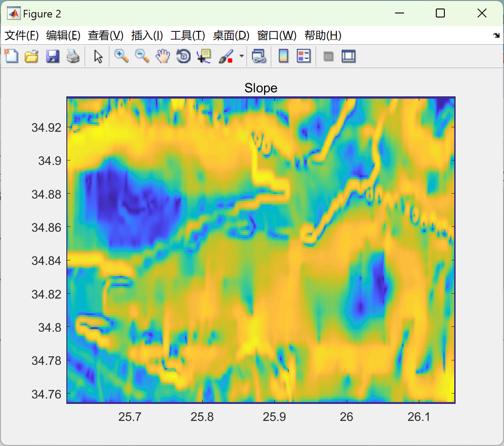
Task: Click y-axis label 34.86
Action: pos(46,228)
